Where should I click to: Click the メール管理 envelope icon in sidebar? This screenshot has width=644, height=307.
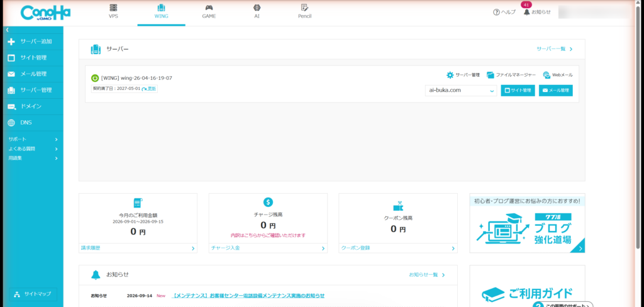[x=11, y=74]
